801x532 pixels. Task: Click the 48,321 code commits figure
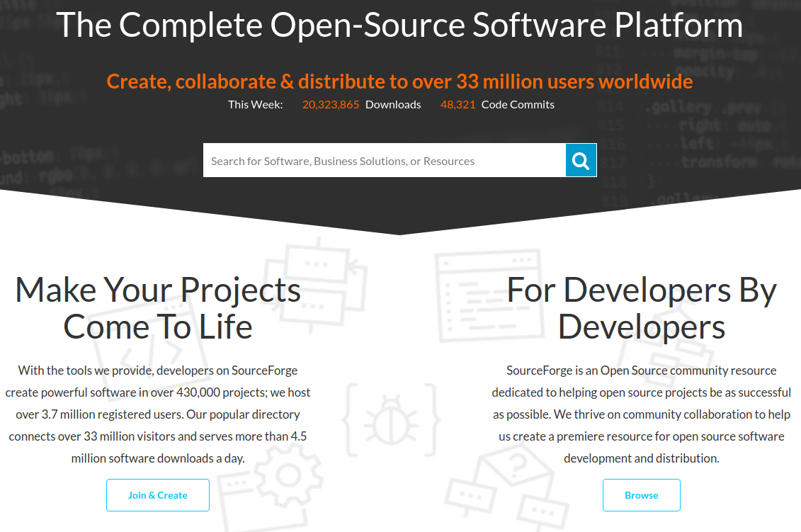pyautogui.click(x=458, y=104)
